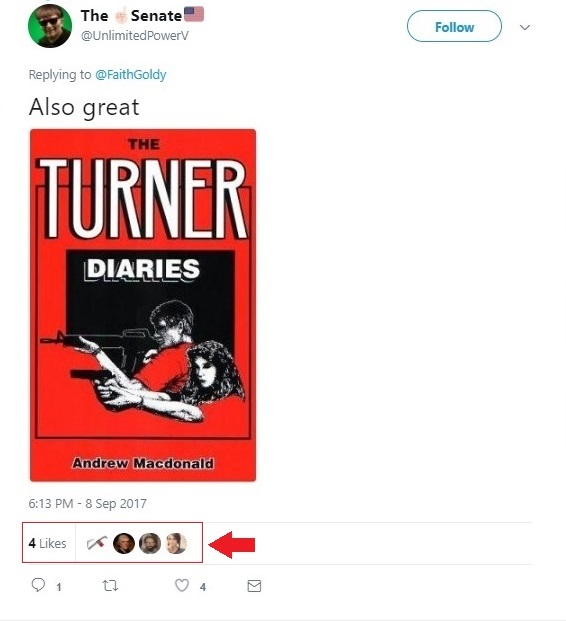This screenshot has width=566, height=621.
Task: Open @UnlimitedPowerV handle link
Action: coord(135,36)
